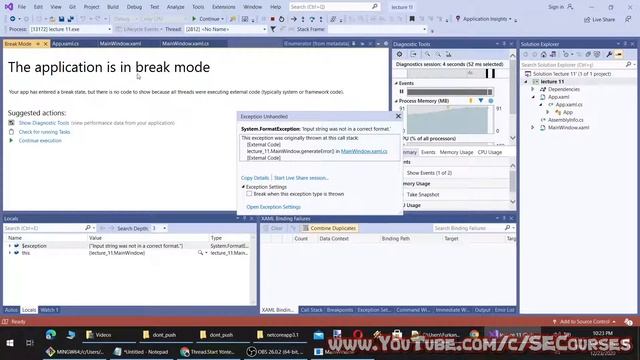Collapse the Process Memory (MB) graph section

tap(396, 101)
